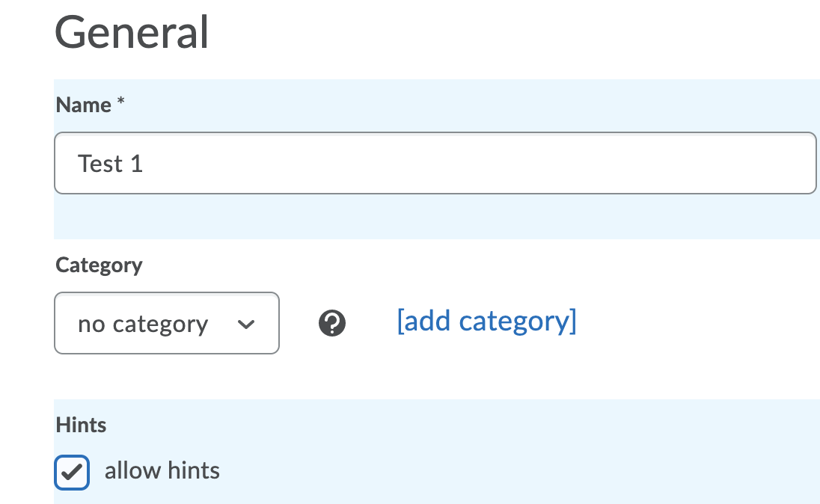
Task: Disable hints using the checked box
Action: (x=72, y=473)
